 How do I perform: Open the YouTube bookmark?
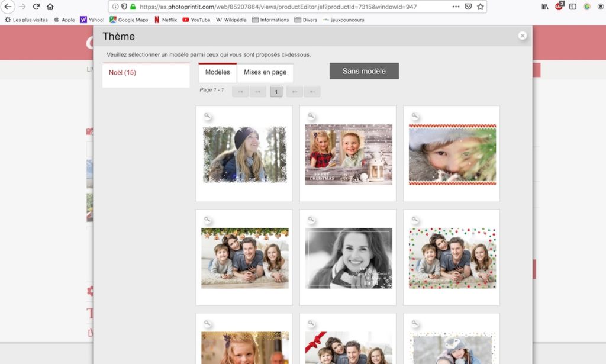tap(196, 20)
